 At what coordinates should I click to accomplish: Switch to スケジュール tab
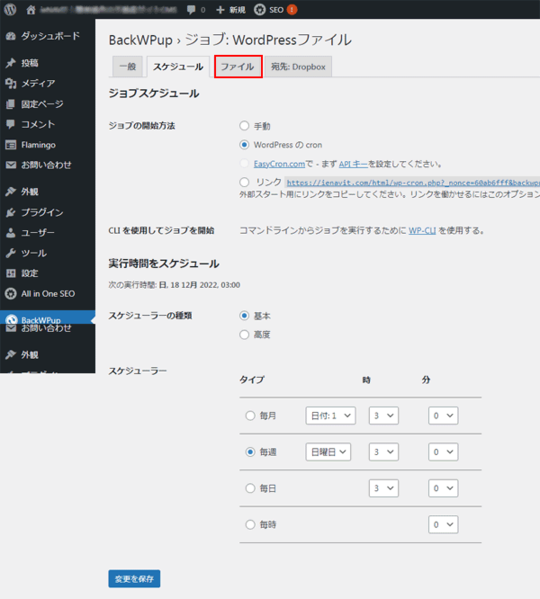click(x=178, y=67)
